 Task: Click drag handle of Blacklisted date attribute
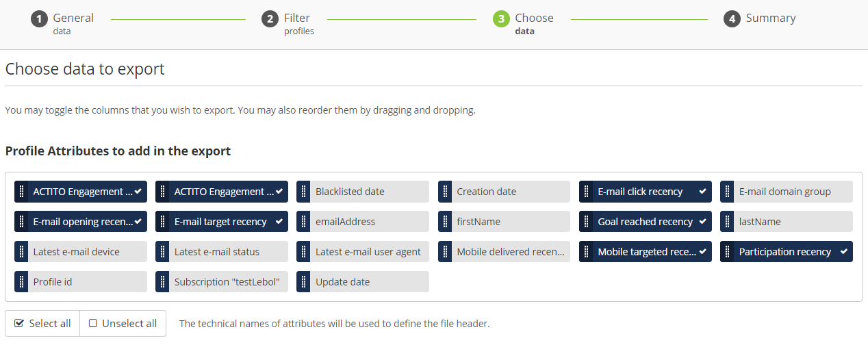pyautogui.click(x=303, y=192)
